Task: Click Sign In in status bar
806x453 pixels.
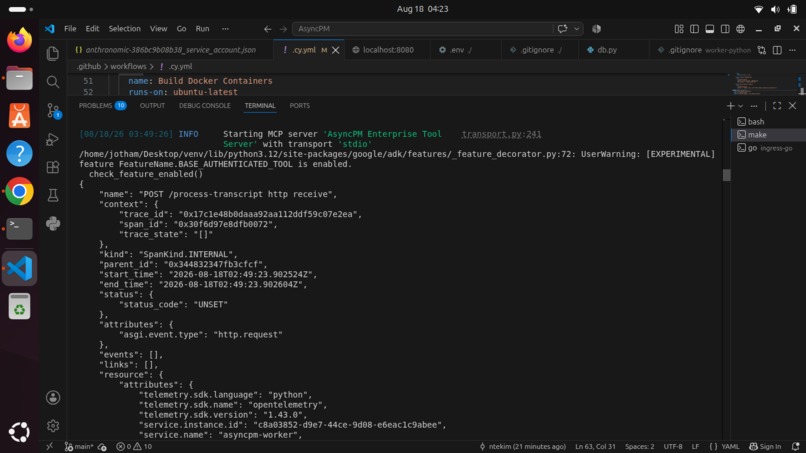Action: [x=765, y=446]
